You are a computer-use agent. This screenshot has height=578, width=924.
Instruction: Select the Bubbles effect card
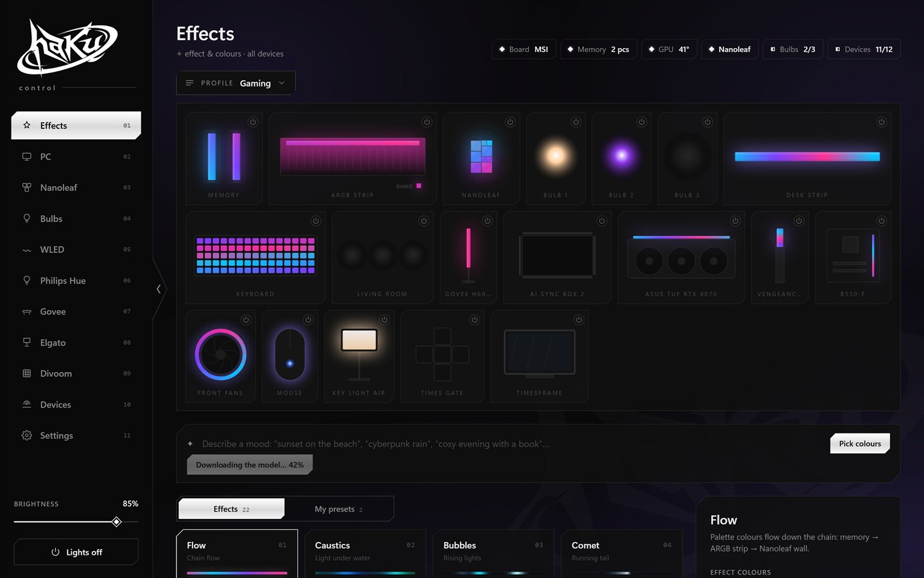click(493, 554)
